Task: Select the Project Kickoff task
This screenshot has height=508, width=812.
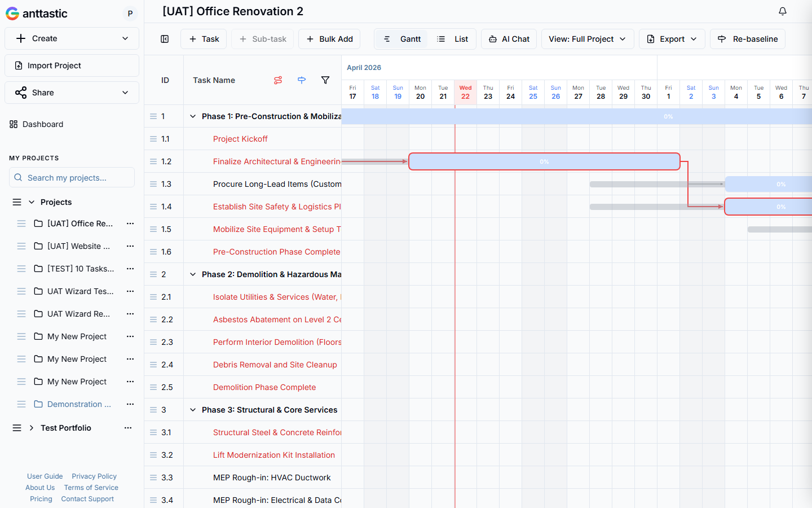Action: [x=240, y=139]
